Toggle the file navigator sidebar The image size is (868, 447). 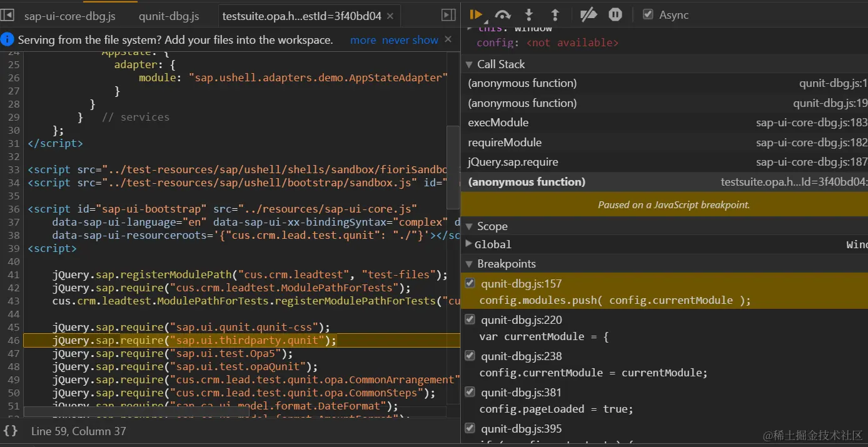pos(8,14)
